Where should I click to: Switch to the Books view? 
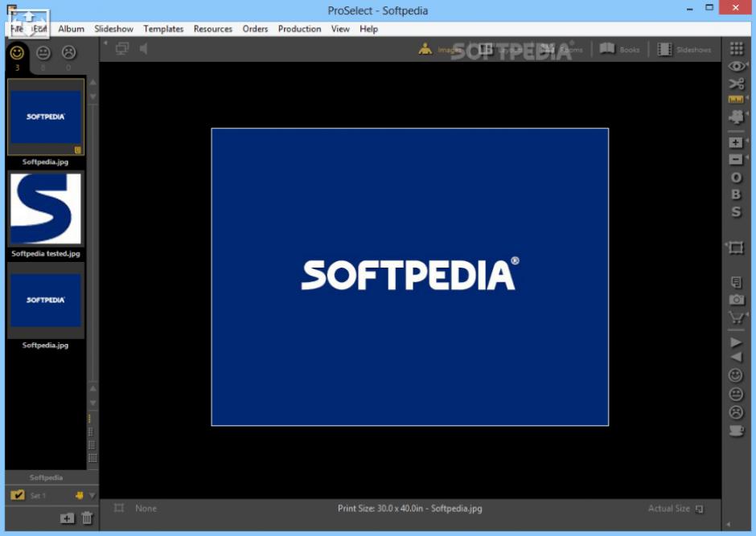coord(619,49)
